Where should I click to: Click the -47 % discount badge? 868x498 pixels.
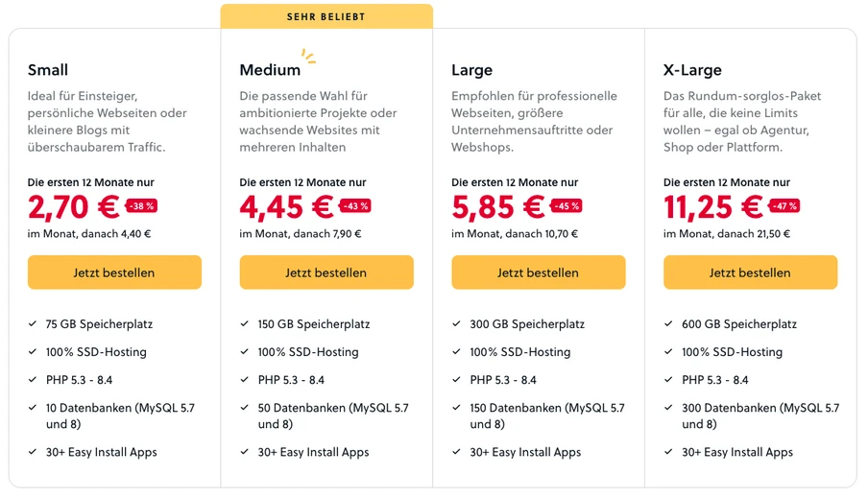point(784,206)
